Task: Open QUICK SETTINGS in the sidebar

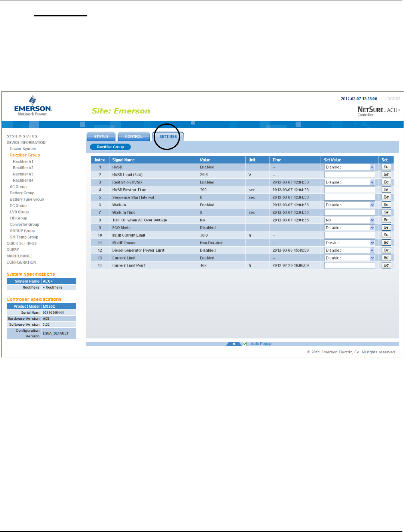Action: (x=22, y=243)
